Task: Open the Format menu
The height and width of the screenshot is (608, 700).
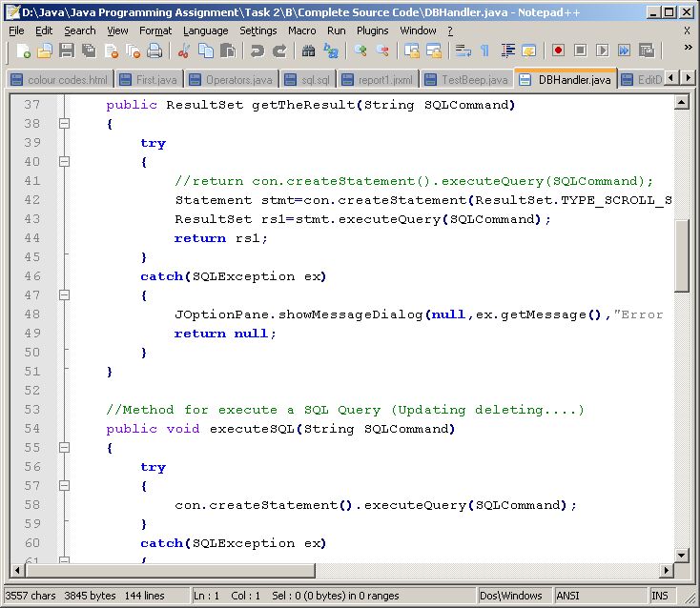Action: point(155,30)
